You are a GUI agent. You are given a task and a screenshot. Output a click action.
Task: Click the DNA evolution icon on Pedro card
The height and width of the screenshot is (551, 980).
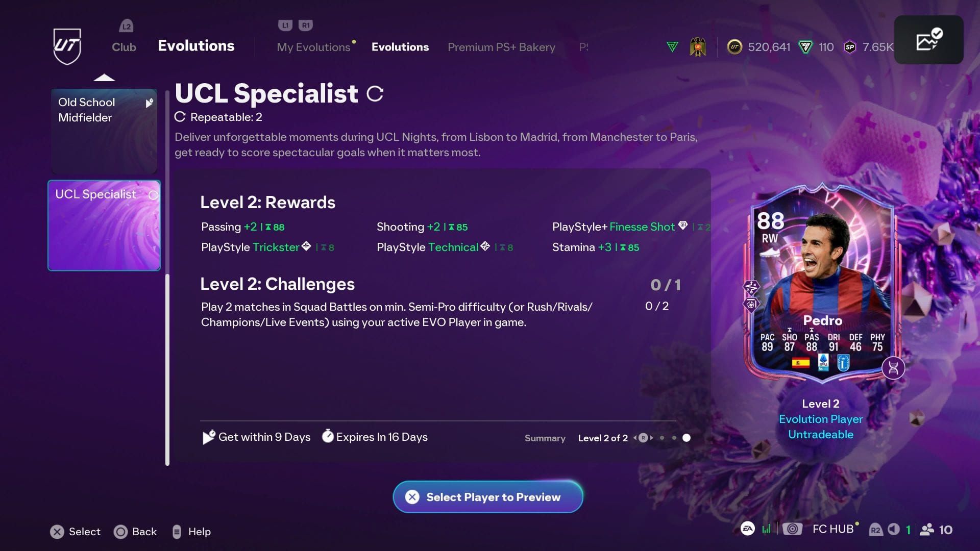pyautogui.click(x=893, y=368)
